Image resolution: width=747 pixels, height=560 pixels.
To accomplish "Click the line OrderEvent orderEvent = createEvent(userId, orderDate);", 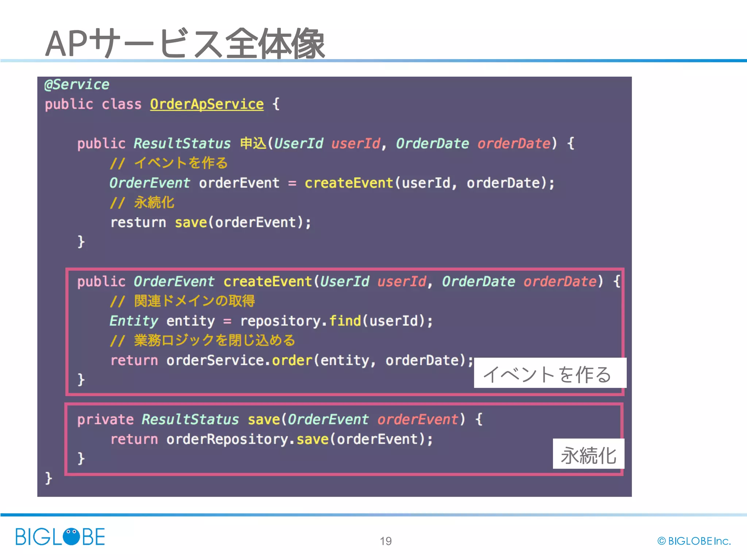I will click(x=332, y=183).
